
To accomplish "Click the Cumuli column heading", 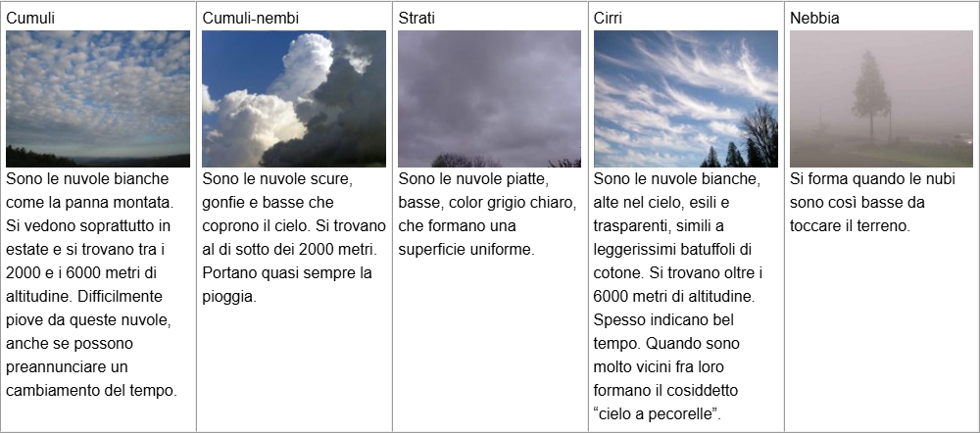I will (30, 18).
